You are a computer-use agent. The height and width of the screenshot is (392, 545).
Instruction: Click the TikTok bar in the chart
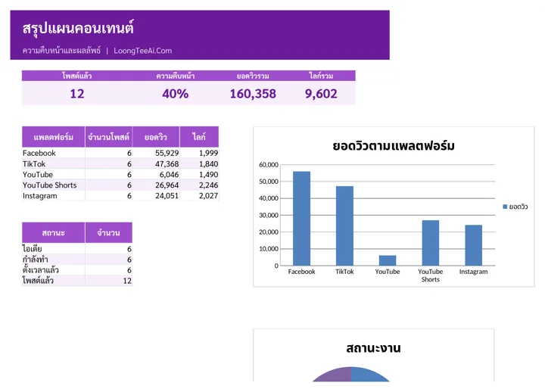pyautogui.click(x=344, y=226)
